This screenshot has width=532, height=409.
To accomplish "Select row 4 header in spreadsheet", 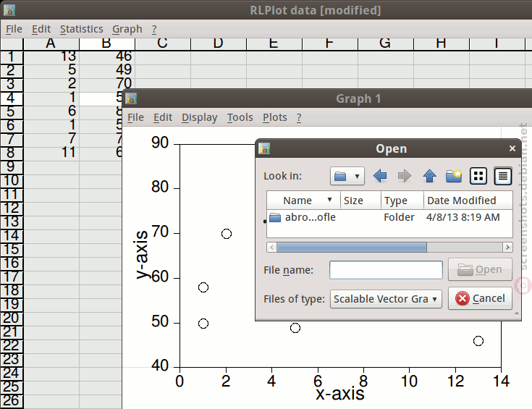I will 12,98.
